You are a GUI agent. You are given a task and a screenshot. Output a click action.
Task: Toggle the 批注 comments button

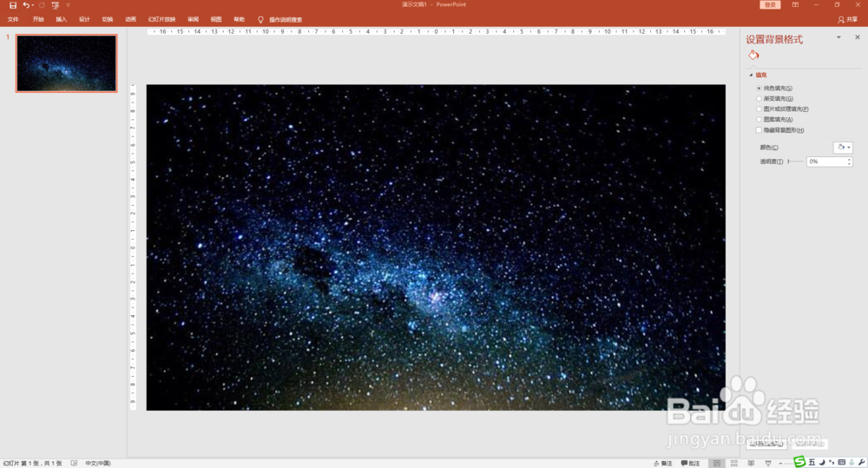click(690, 463)
